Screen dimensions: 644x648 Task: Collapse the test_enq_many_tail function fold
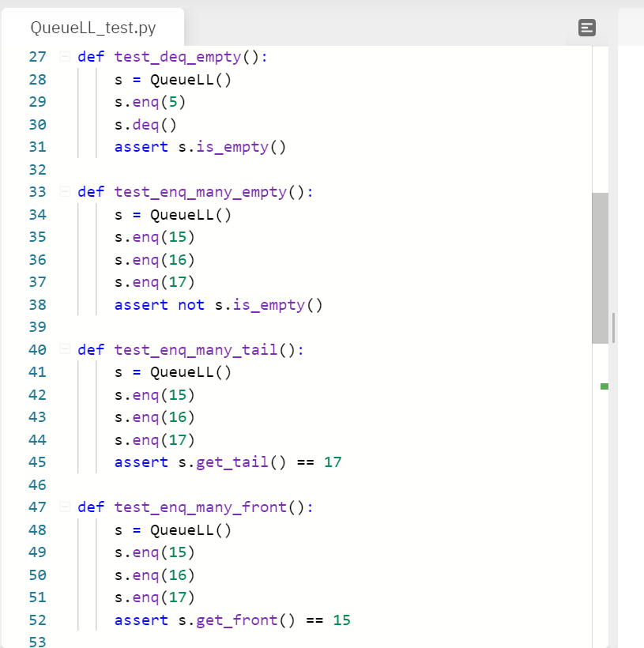tap(64, 349)
